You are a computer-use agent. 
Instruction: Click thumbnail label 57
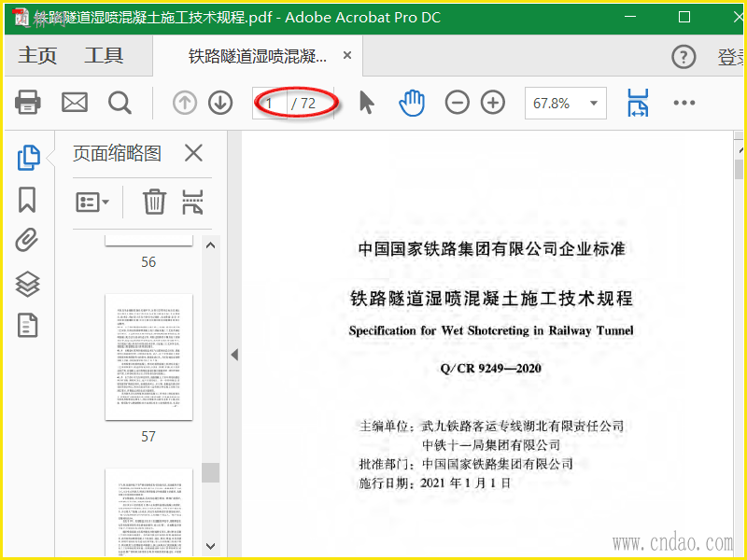148,437
